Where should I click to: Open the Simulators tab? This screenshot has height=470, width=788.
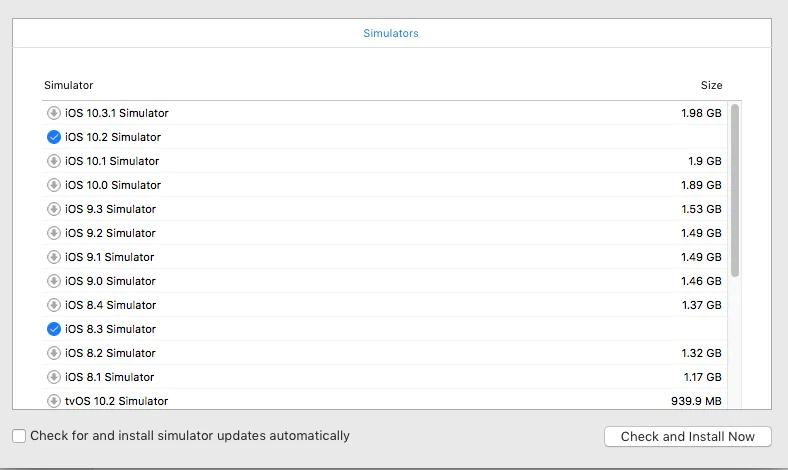click(x=391, y=33)
